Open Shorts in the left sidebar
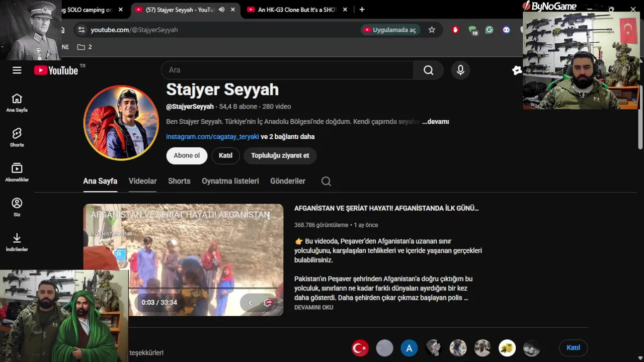Image resolution: width=644 pixels, height=362 pixels. (17, 137)
